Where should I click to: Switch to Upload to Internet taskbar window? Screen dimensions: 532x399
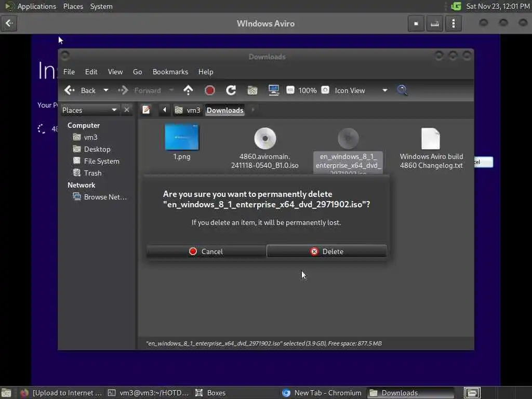61,393
